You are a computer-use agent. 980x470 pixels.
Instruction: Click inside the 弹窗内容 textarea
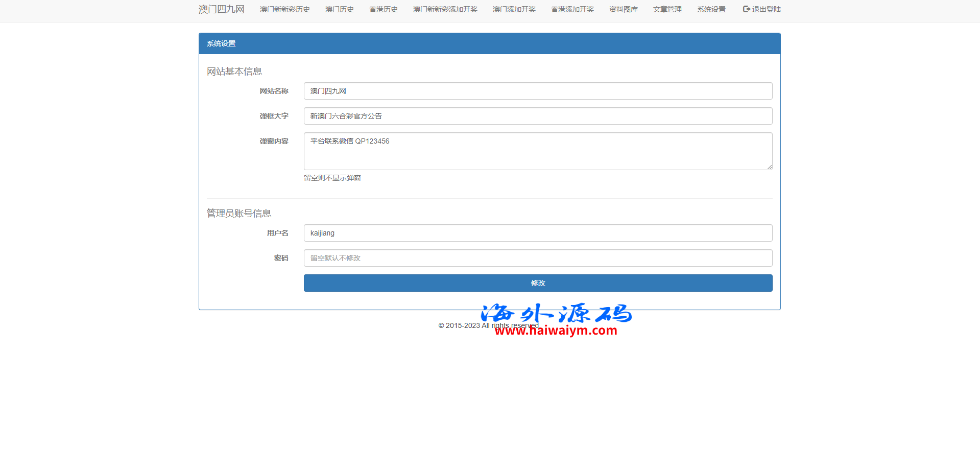pyautogui.click(x=537, y=151)
